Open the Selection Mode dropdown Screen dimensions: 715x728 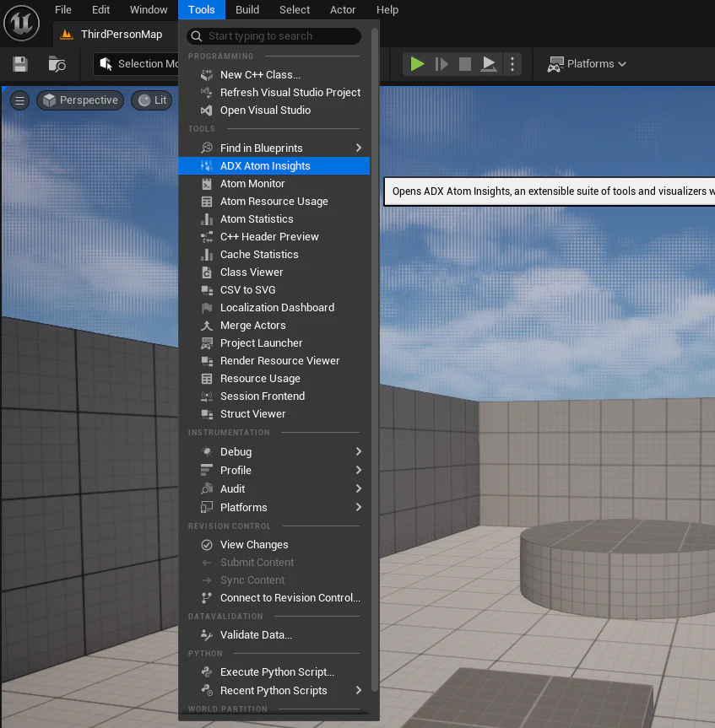click(x=137, y=63)
